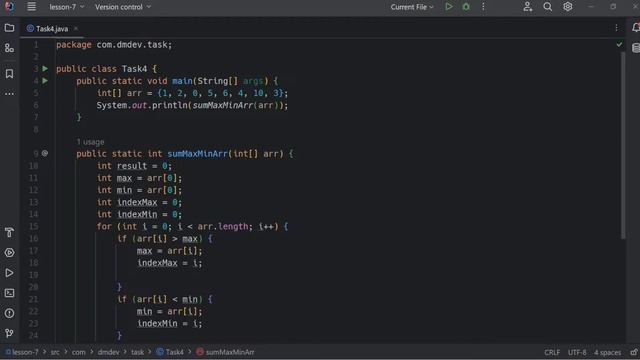Close the Task4.java tab
This screenshot has height=360, width=640.
pyautogui.click(x=76, y=29)
